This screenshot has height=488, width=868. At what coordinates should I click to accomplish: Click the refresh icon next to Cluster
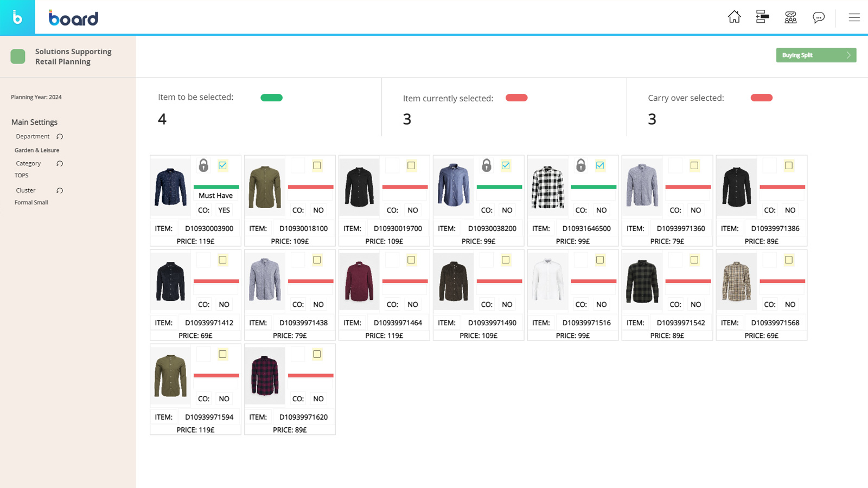pos(59,190)
